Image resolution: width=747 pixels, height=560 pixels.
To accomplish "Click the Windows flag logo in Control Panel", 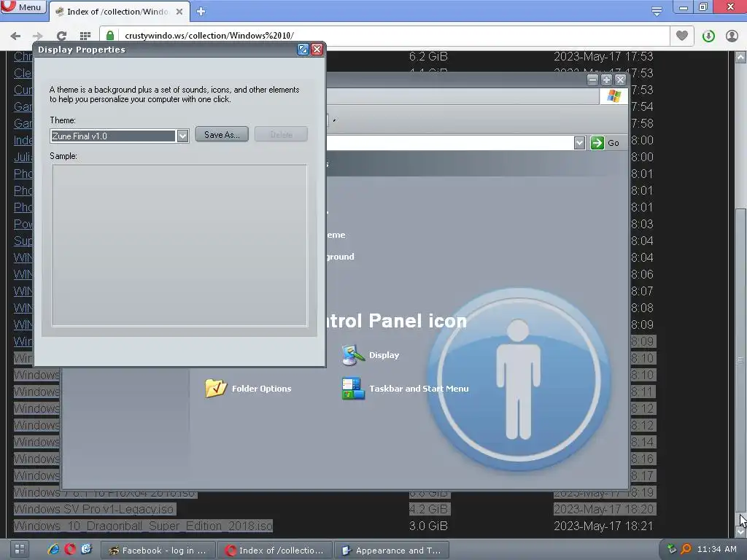I will point(614,96).
